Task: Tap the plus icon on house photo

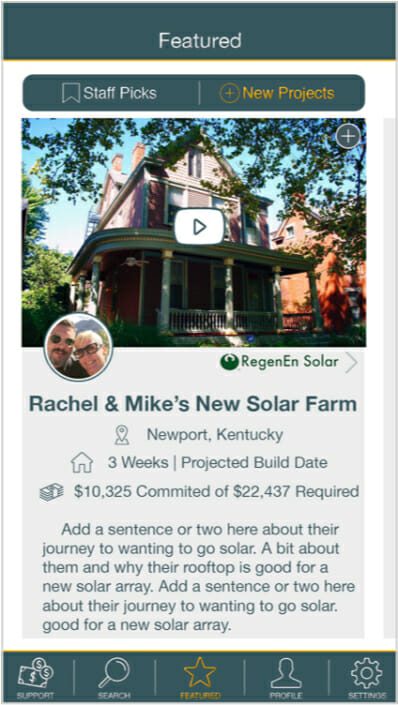Action: (x=349, y=135)
